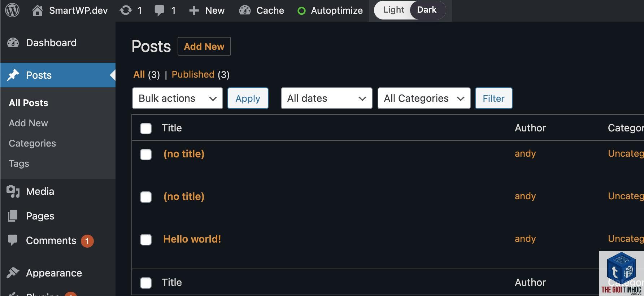The image size is (644, 296).
Task: Click the Title column label in the footer
Action: 172,282
